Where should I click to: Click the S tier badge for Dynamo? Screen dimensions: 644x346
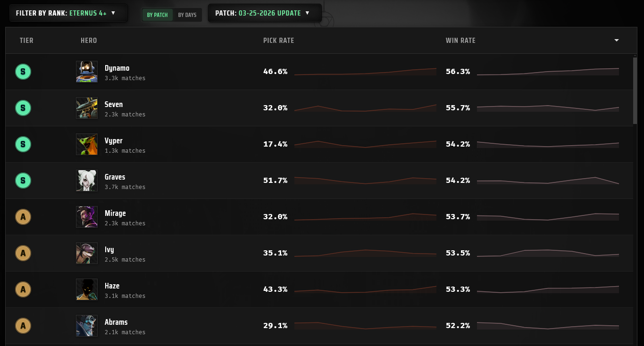pos(23,72)
